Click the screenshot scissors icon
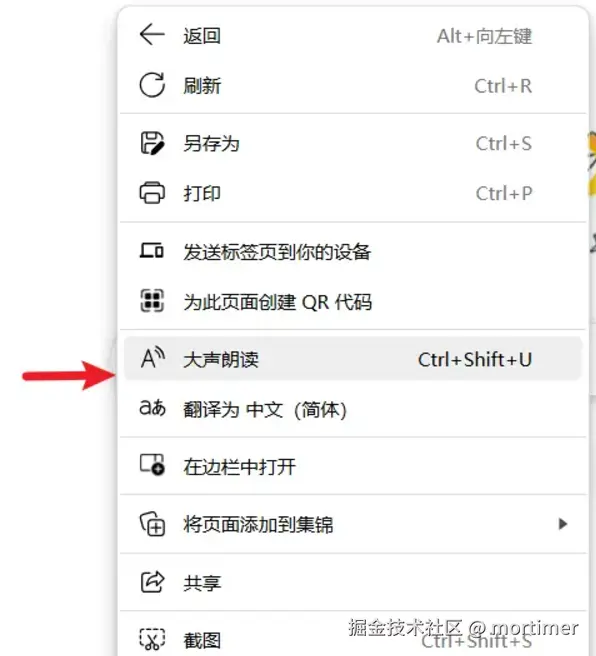This screenshot has height=656, width=596. [x=152, y=639]
